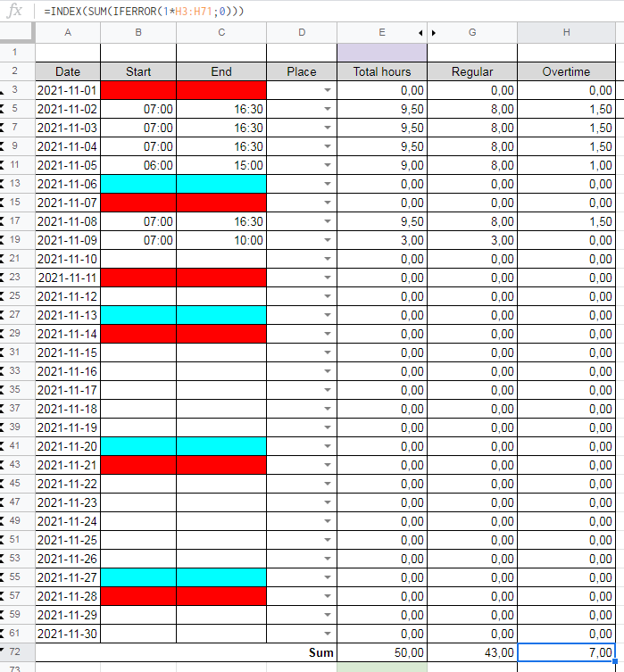This screenshot has height=672, width=624.
Task: Select date cell 2021-11-25
Action: click(x=68, y=540)
